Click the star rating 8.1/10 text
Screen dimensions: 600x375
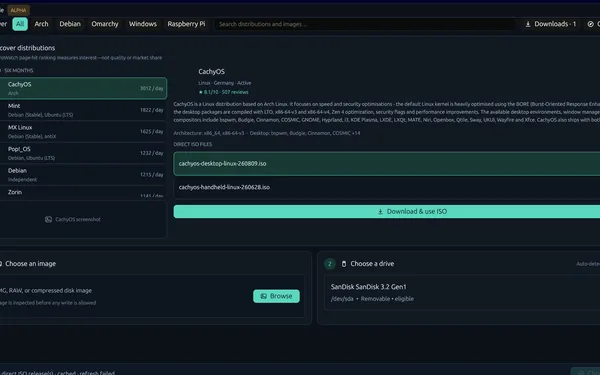[x=223, y=92]
